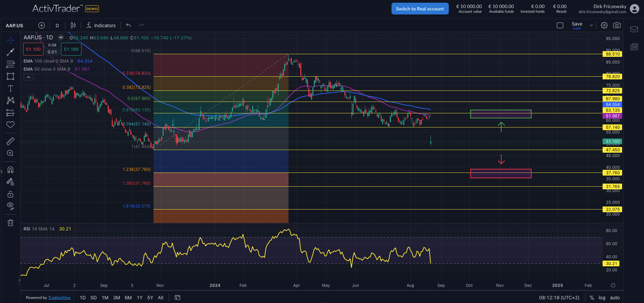This screenshot has height=303, width=644.
Task: Toggle log scale at bottom right
Action: 602,298
